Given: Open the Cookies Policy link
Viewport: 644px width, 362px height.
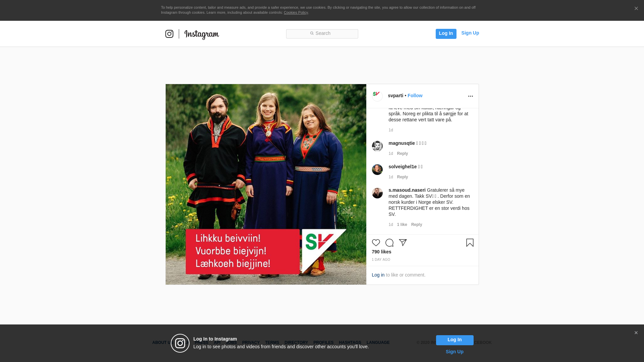Looking at the screenshot, I should tap(296, 12).
